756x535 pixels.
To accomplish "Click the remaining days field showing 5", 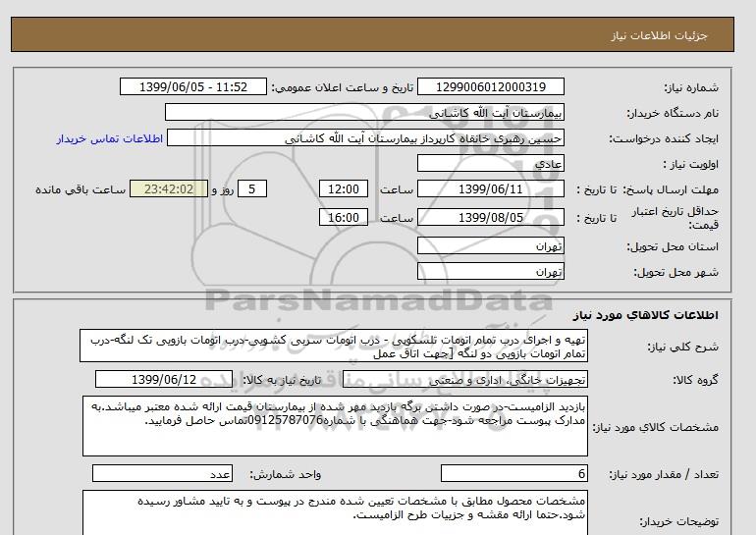I will coord(252,188).
